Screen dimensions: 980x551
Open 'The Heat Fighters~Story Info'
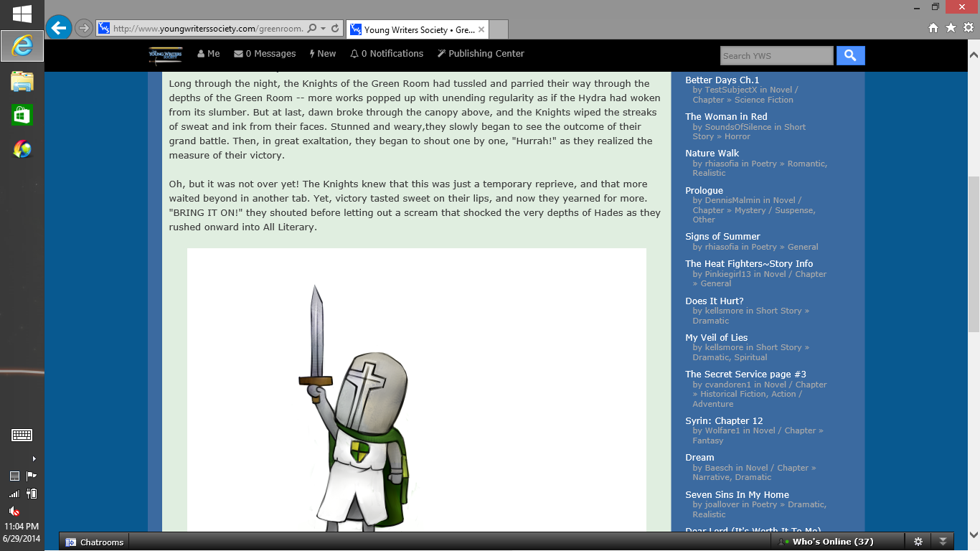tap(749, 263)
